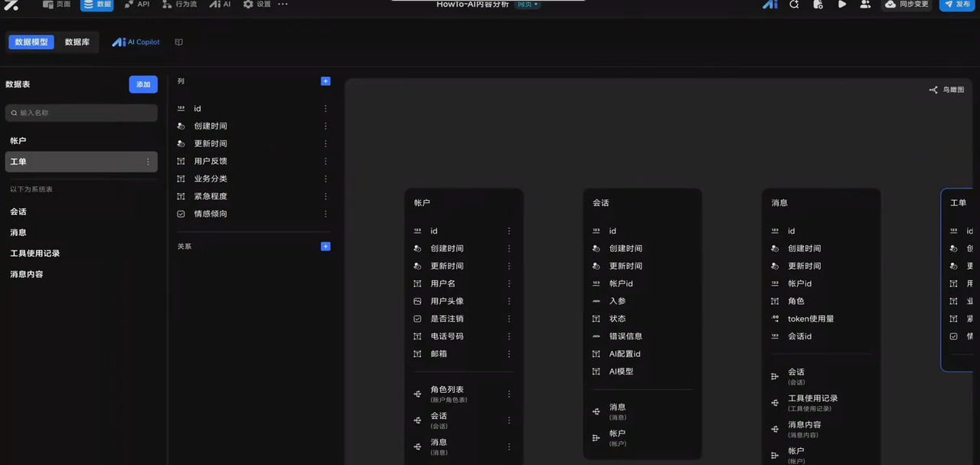Screen dimensions: 980x465
Task: Select the 数据 tab in the top bar
Action: (97, 5)
